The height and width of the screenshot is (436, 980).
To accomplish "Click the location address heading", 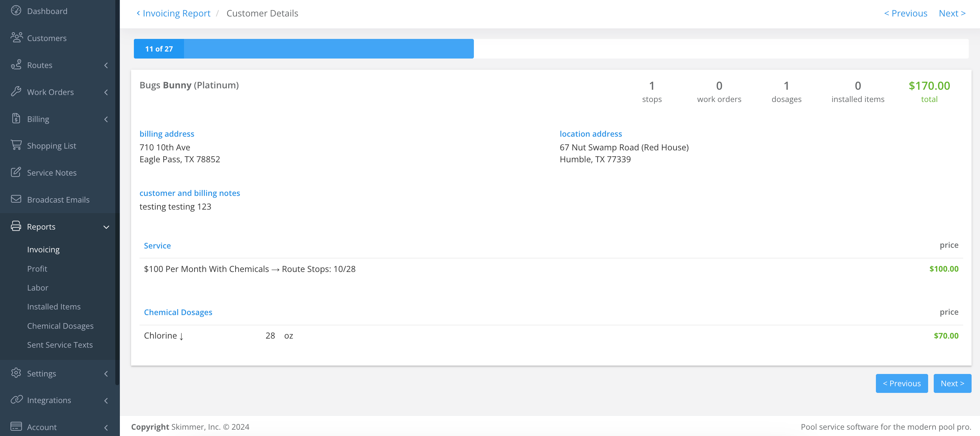I will coord(591,134).
